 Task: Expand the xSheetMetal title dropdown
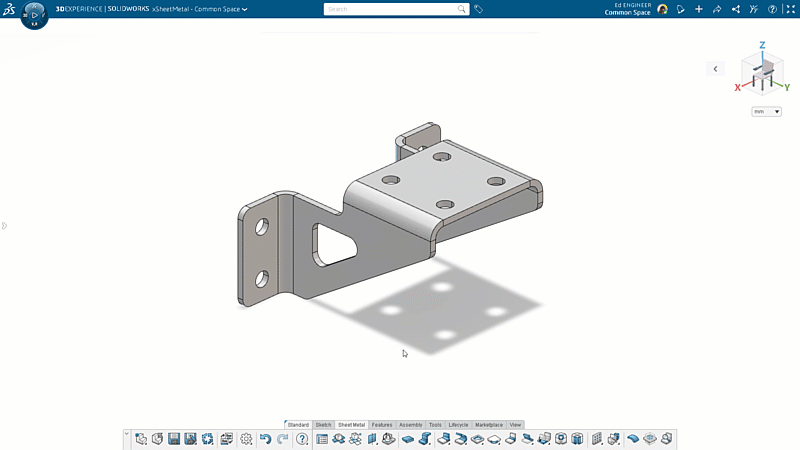tap(245, 9)
